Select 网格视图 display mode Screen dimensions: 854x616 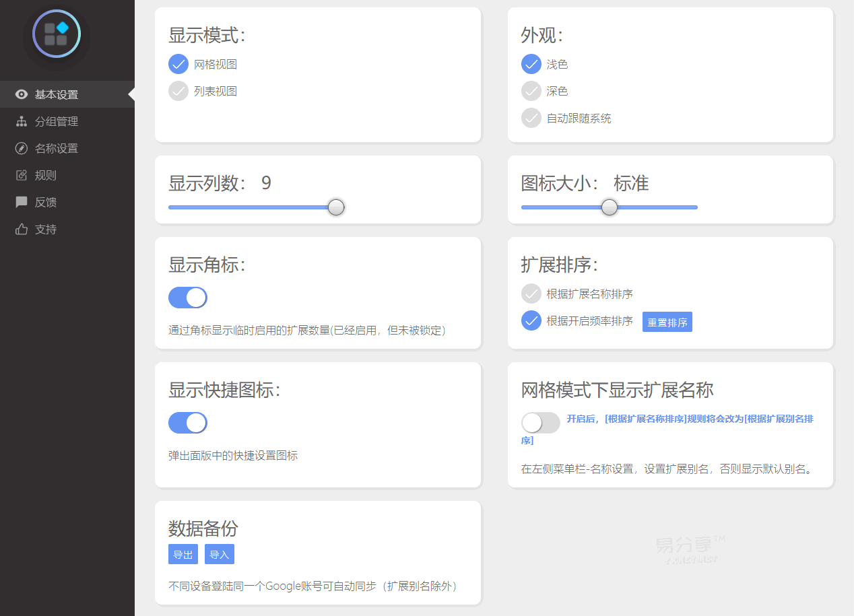click(x=178, y=64)
